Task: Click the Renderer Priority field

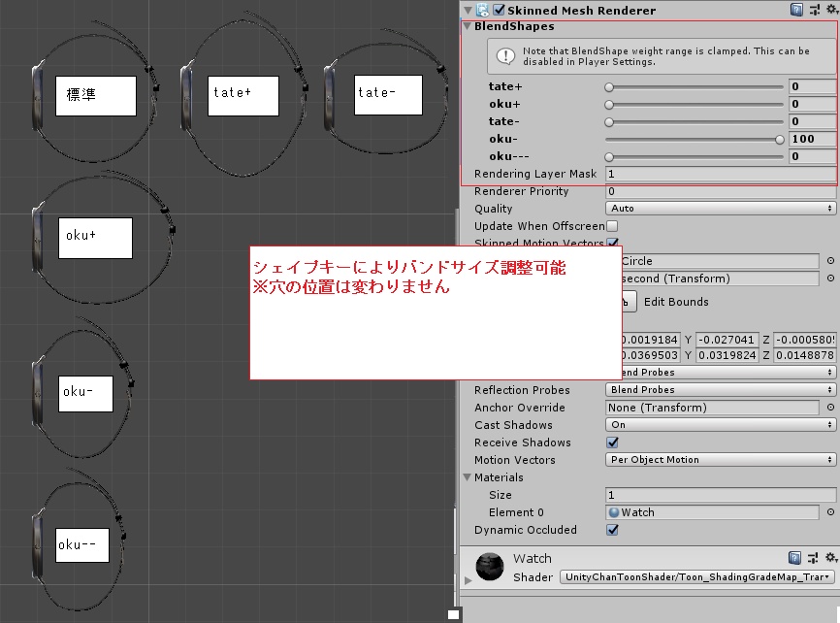Action: pos(721,191)
